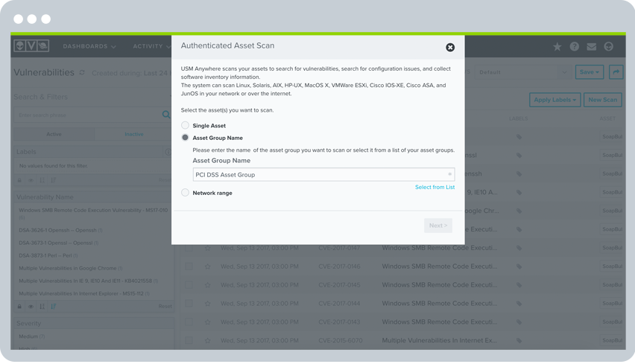635x364 pixels.
Task: Switch to the Inactive filter tab
Action: click(133, 134)
